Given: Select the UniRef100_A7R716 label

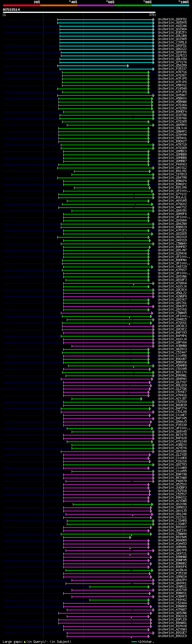Looking at the screenshot, I should tap(172, 72).
